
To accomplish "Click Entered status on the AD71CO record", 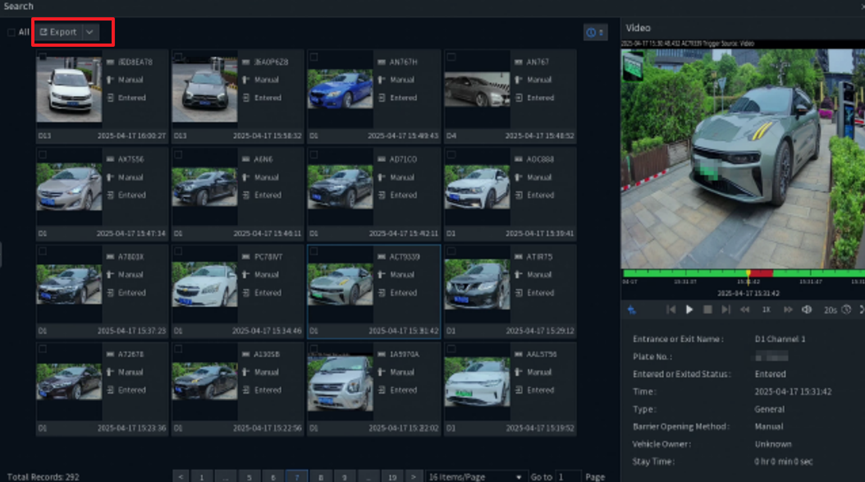I will point(404,195).
